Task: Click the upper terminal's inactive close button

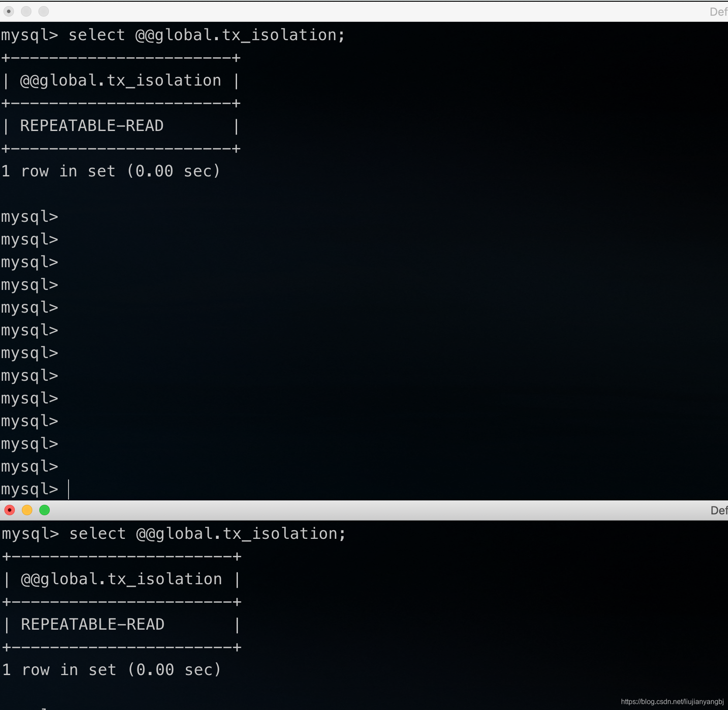Action: coord(9,11)
